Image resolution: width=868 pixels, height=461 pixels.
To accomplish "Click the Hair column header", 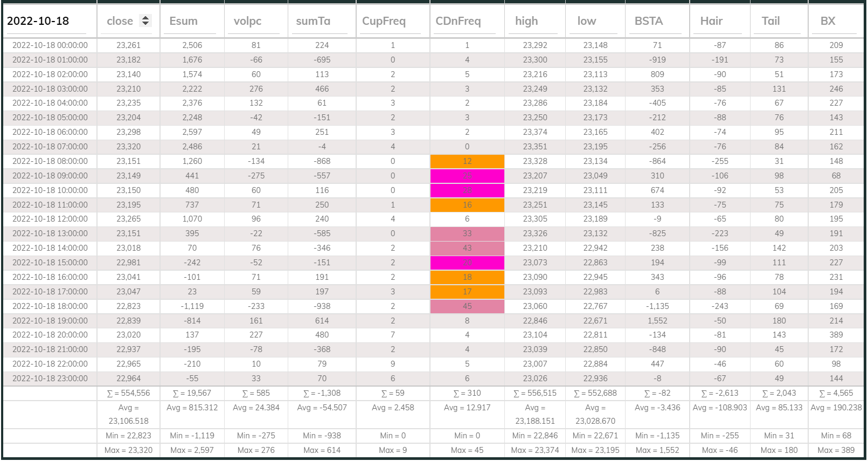I will (711, 21).
